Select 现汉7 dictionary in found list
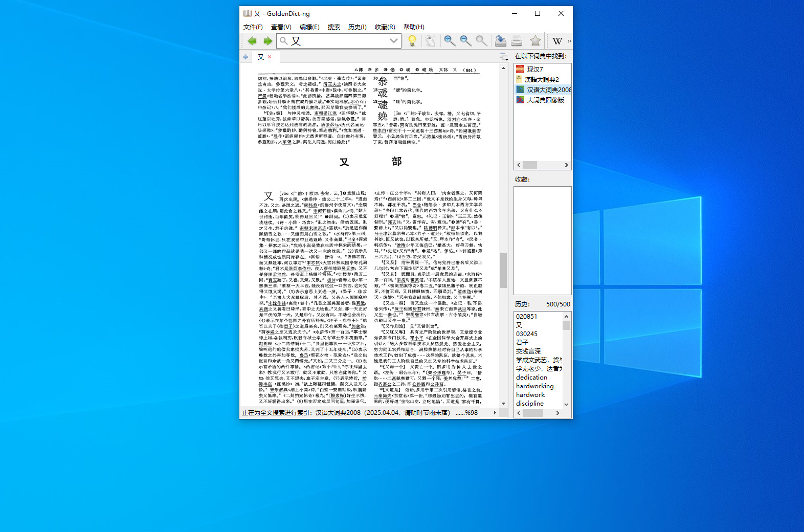The image size is (804, 532). (543, 69)
